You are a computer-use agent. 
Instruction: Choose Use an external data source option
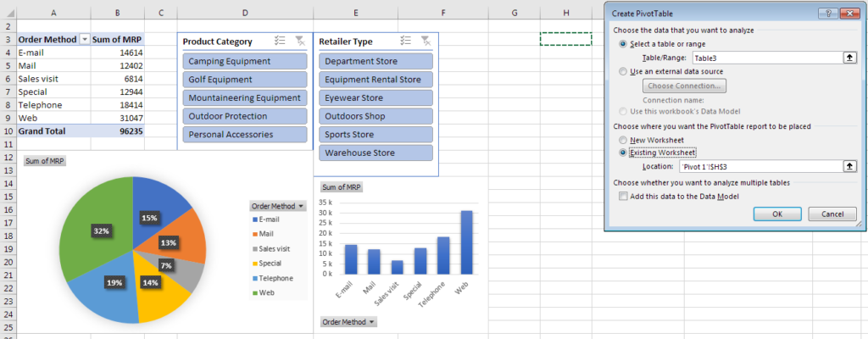point(623,71)
